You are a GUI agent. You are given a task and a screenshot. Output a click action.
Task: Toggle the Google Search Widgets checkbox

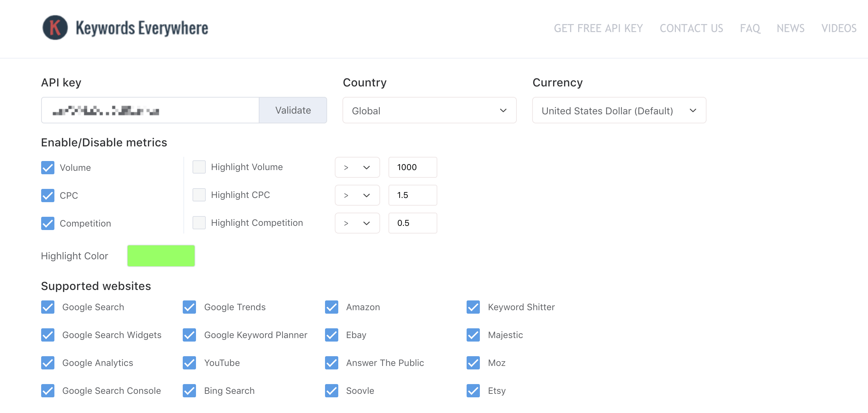[48, 335]
